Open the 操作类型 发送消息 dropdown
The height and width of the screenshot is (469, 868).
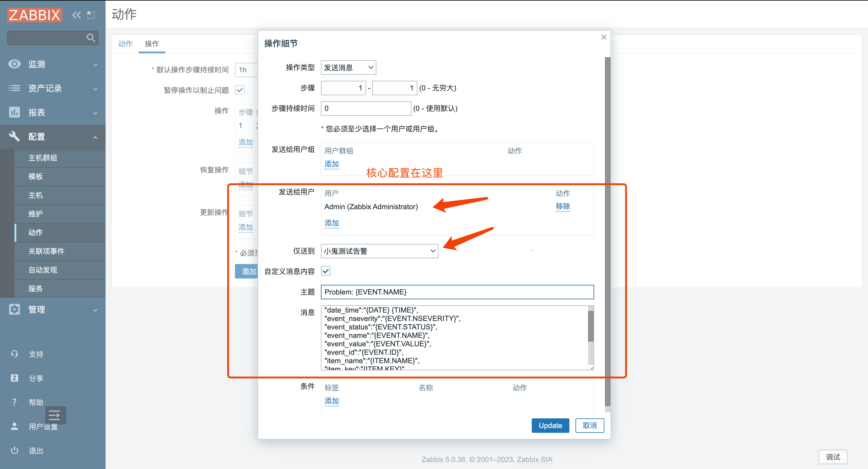pyautogui.click(x=348, y=68)
